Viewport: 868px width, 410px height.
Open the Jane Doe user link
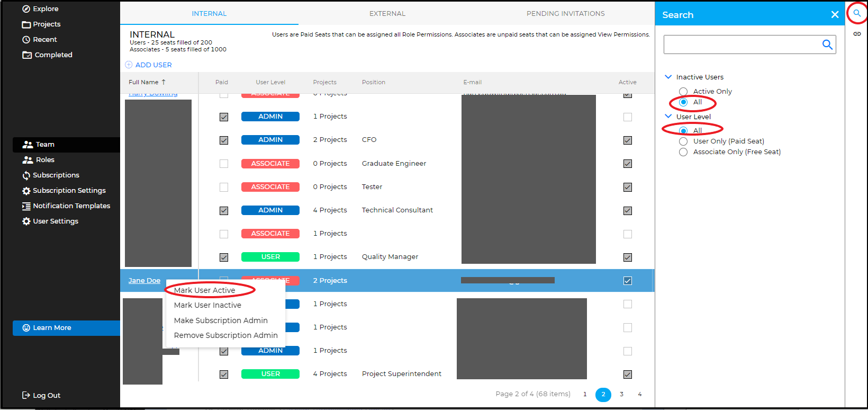[144, 281]
